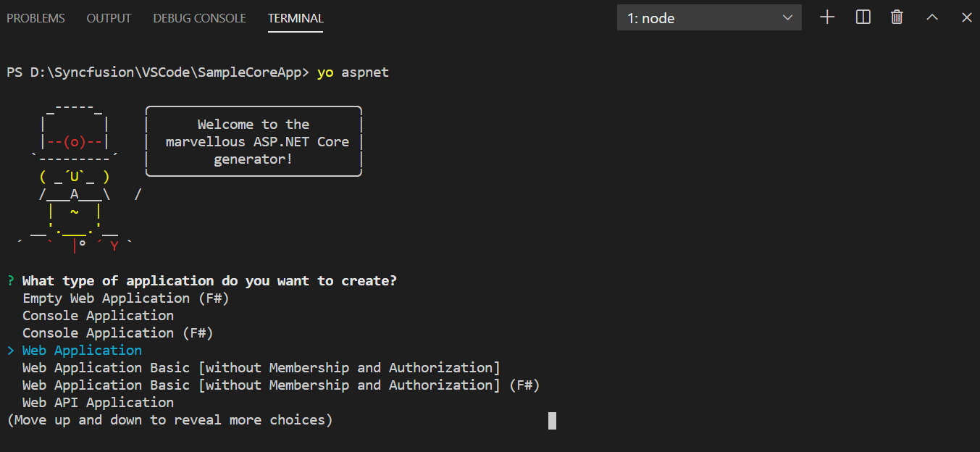Click the OUTPUT tab label

coord(109,18)
